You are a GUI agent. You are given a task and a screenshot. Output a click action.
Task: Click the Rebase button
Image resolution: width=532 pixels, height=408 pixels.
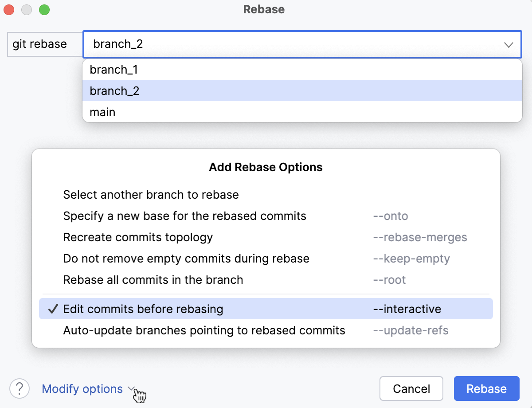(x=486, y=388)
